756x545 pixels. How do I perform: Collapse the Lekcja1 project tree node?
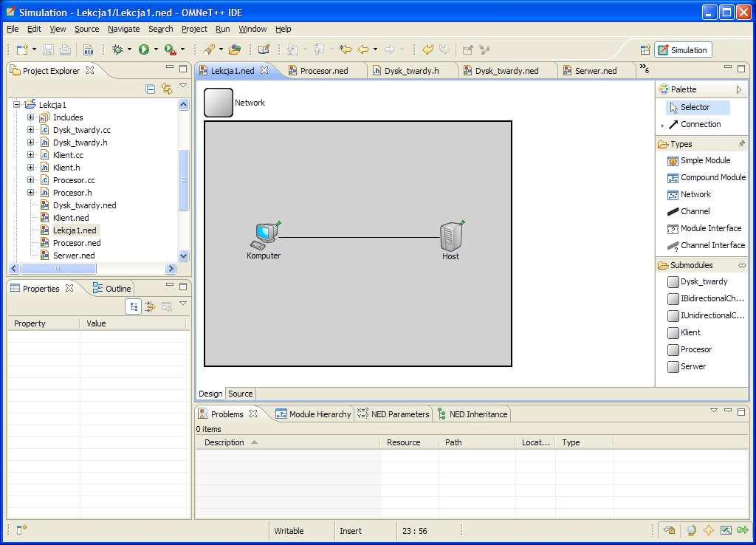click(x=17, y=104)
